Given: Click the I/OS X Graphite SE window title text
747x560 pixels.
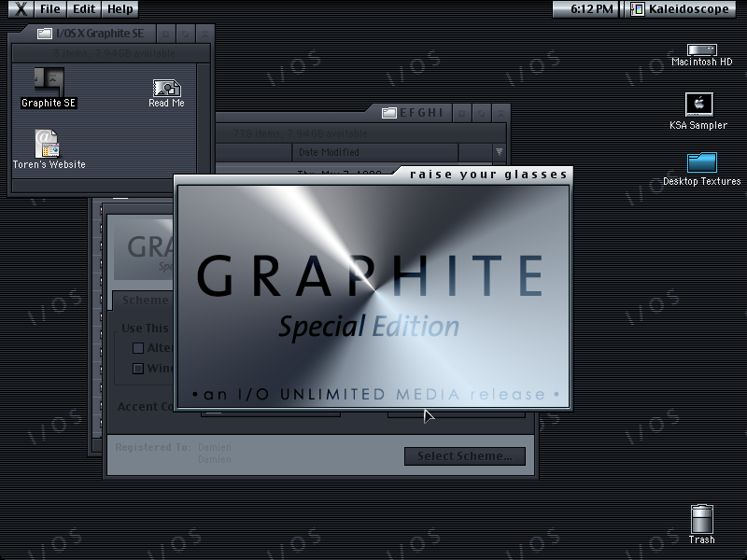Looking at the screenshot, I should coord(100,34).
